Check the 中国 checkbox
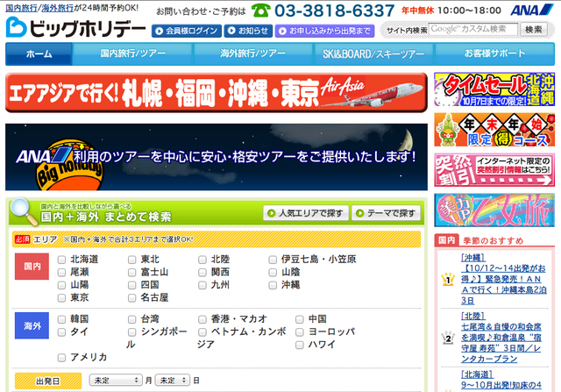This screenshot has width=561, height=392. tap(300, 319)
